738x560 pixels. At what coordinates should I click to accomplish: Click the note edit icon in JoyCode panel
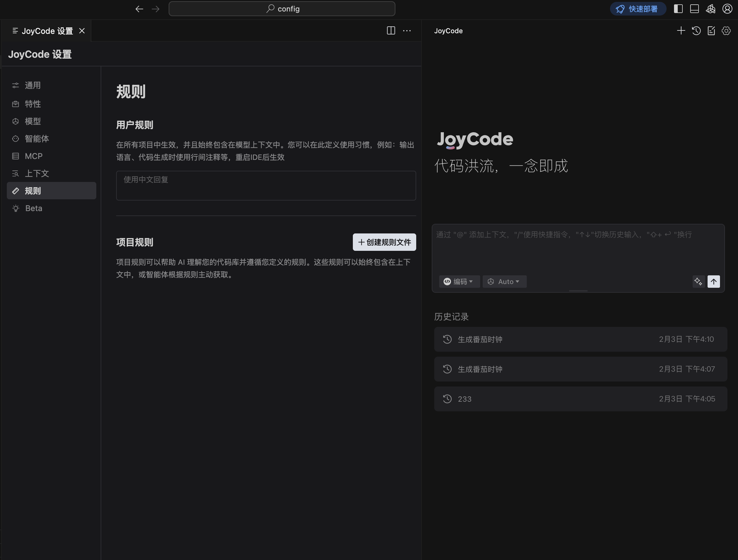pos(711,31)
